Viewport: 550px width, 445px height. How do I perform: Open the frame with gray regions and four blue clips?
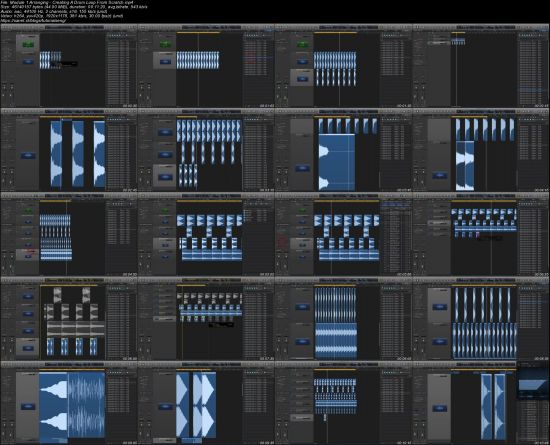tap(69, 319)
